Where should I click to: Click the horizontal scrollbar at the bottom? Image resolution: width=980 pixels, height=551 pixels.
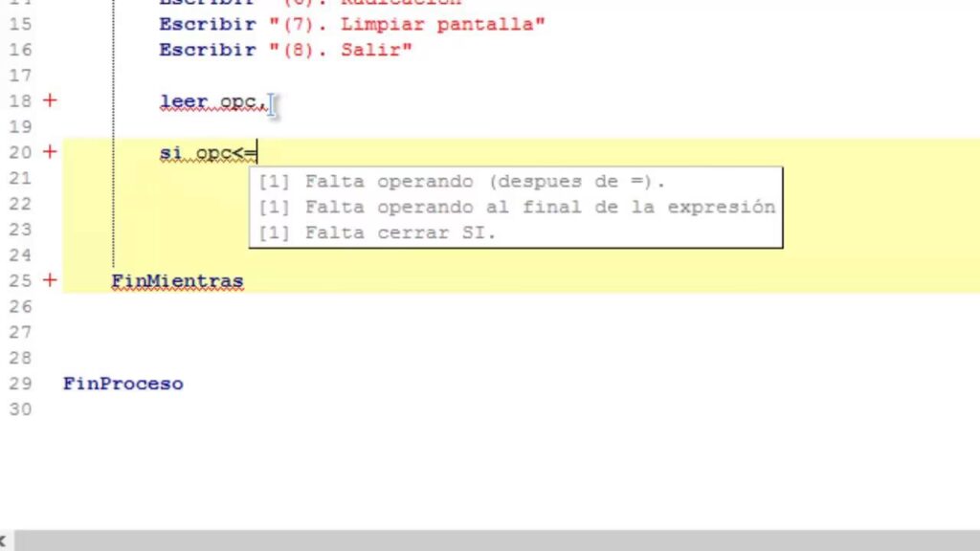[498, 541]
